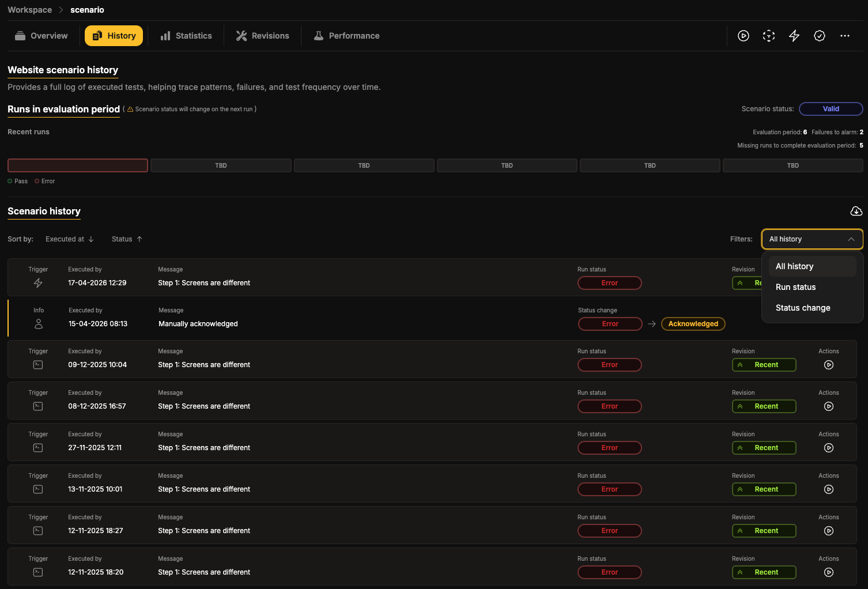Choose Status change filter option
This screenshot has height=589, width=868.
(x=812, y=308)
